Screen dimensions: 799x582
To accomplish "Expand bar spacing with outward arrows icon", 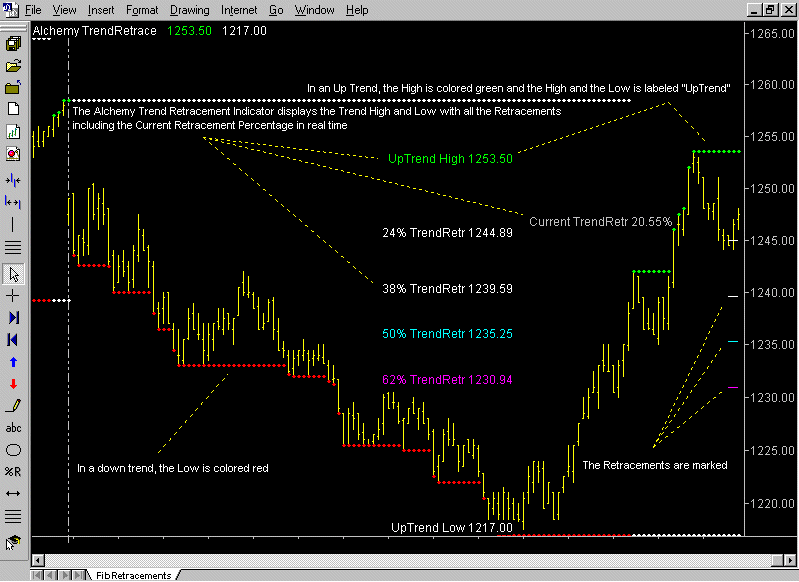I will pyautogui.click(x=13, y=202).
